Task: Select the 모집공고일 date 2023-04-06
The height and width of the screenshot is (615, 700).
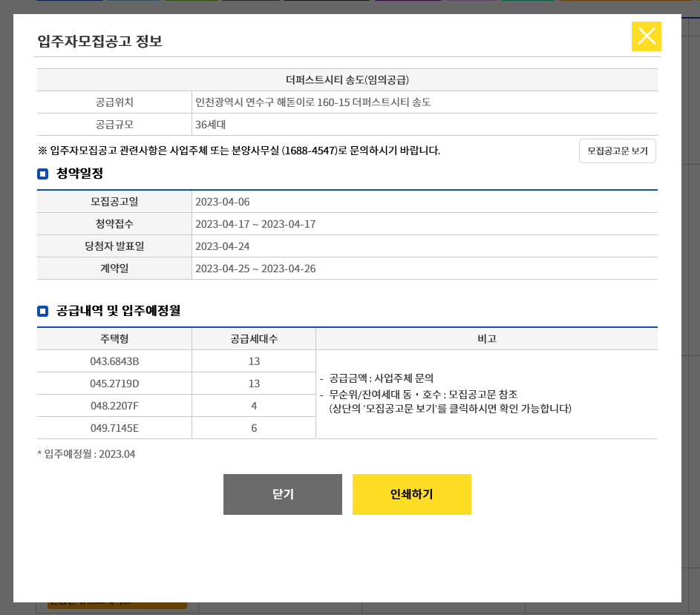Action: [222, 202]
